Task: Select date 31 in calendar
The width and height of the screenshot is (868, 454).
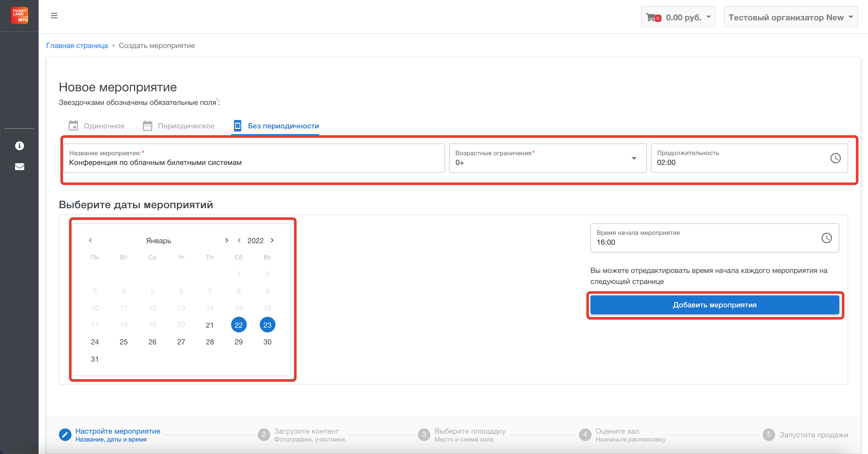Action: [x=95, y=359]
